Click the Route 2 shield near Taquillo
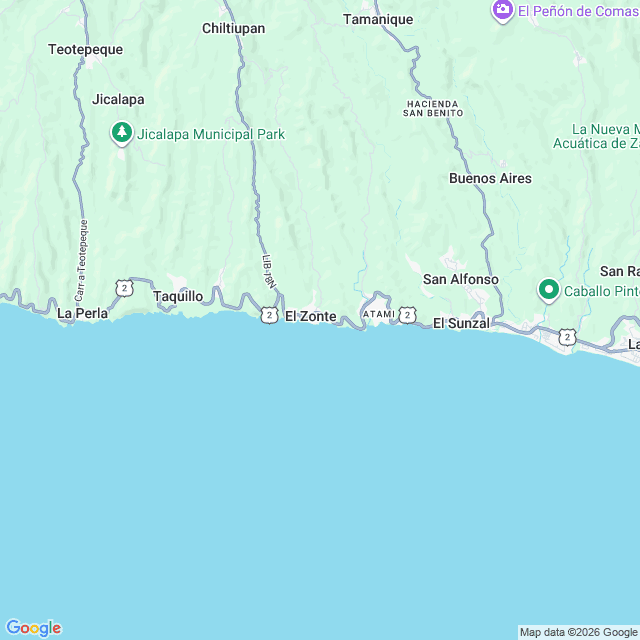 click(x=124, y=289)
